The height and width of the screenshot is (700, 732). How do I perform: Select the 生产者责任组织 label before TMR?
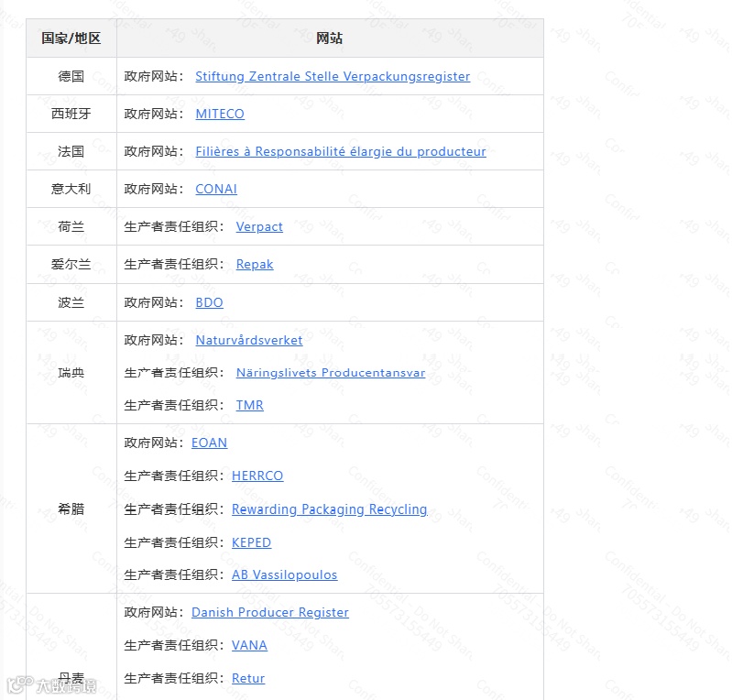pyautogui.click(x=174, y=405)
